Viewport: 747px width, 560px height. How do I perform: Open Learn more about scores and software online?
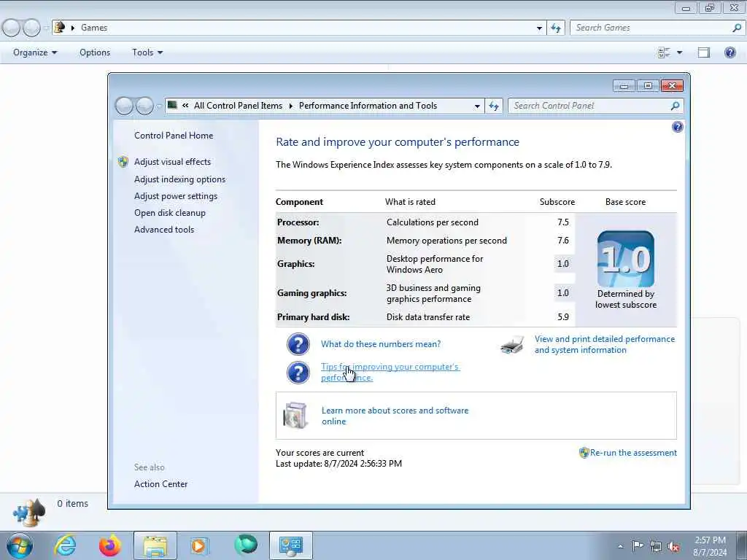395,416
